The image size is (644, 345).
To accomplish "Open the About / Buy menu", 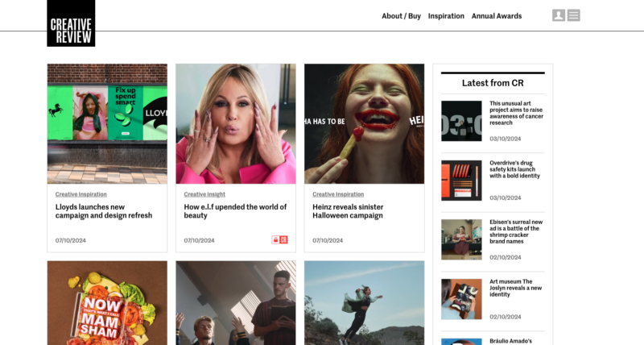I will pos(401,16).
